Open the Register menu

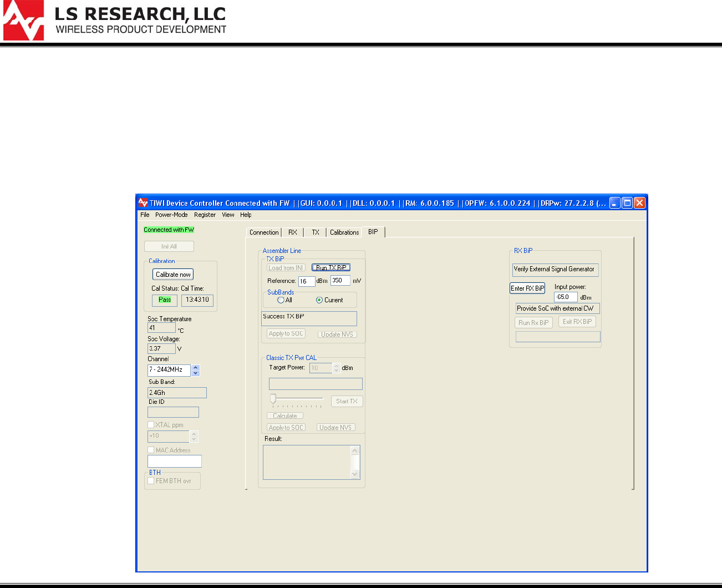pyautogui.click(x=205, y=215)
